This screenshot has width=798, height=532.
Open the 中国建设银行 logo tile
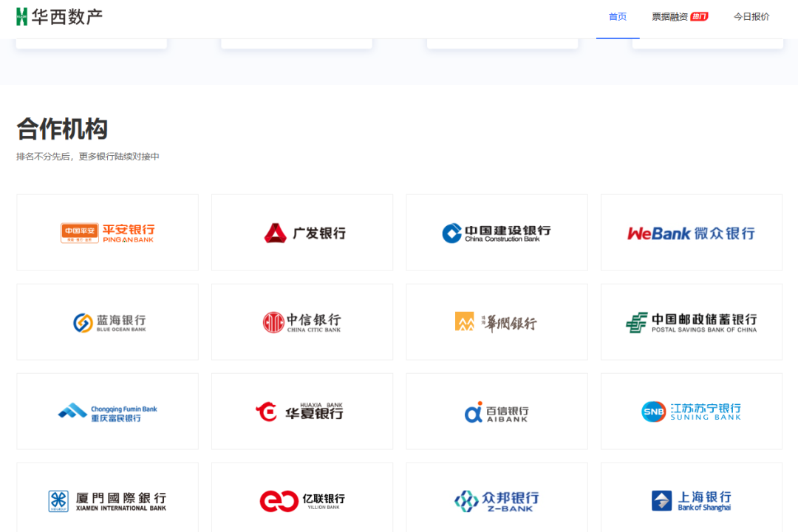(x=497, y=233)
